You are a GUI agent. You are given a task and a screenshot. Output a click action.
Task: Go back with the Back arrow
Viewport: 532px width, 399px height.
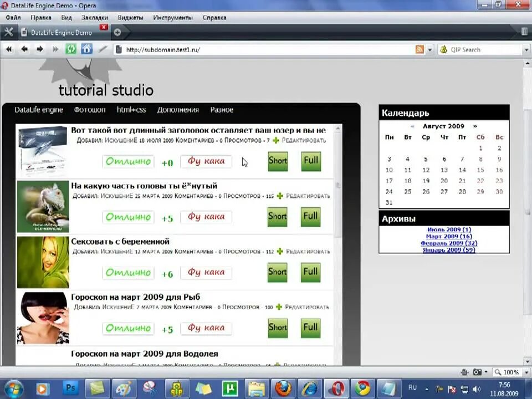24,49
